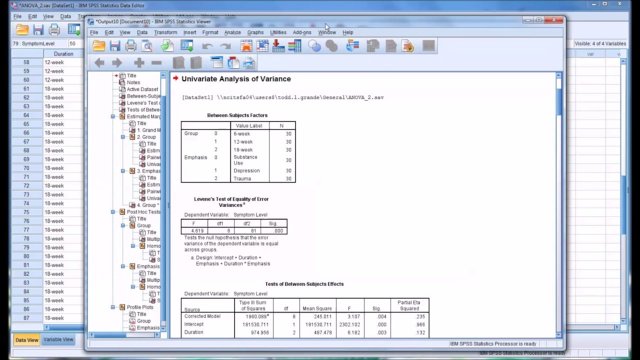Click the outline pane horizontal scrollbar
This screenshot has height=360, width=640.
[123, 335]
